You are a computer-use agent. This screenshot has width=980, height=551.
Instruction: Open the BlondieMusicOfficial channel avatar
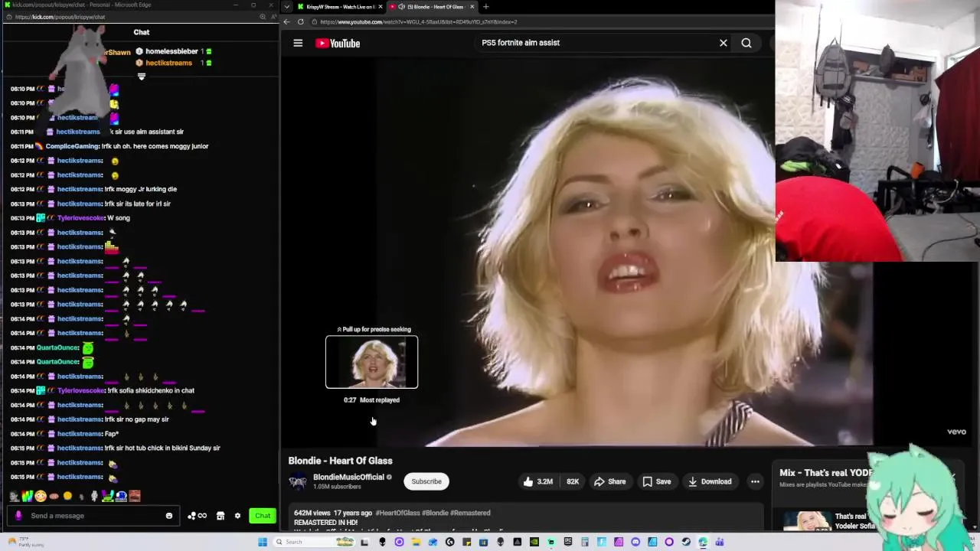coord(298,481)
